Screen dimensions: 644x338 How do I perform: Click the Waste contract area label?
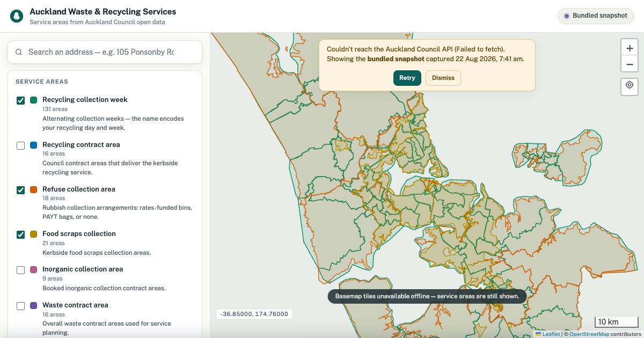[x=75, y=305]
